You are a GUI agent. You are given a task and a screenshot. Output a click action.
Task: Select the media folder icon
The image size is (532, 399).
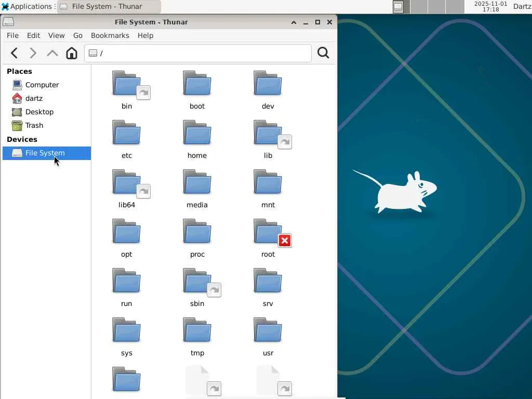[x=197, y=182]
